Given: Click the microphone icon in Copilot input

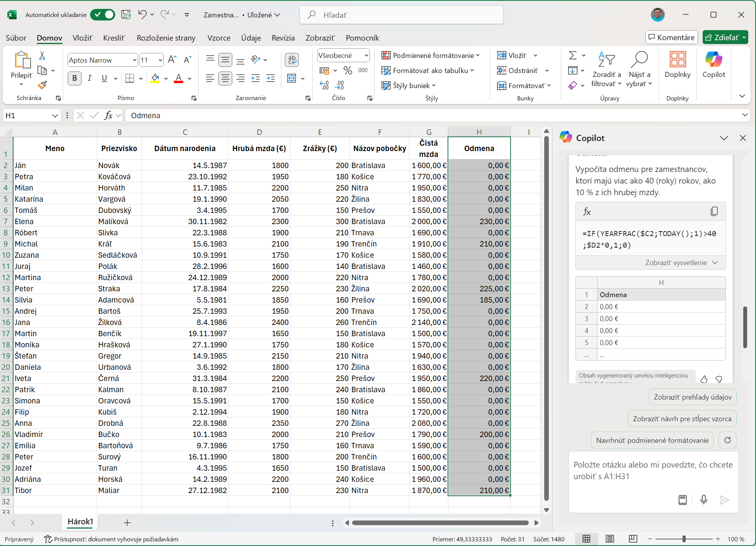Looking at the screenshot, I should [x=704, y=500].
